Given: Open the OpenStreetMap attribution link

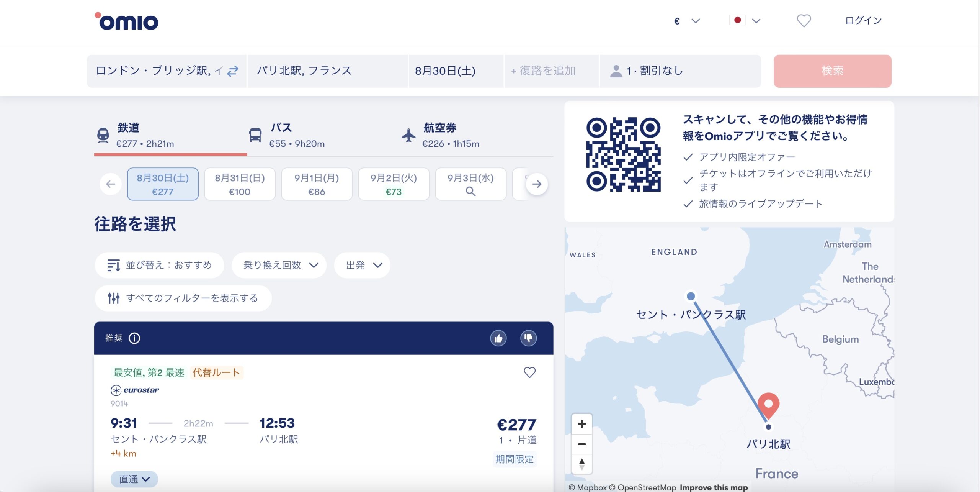Looking at the screenshot, I should (x=643, y=487).
